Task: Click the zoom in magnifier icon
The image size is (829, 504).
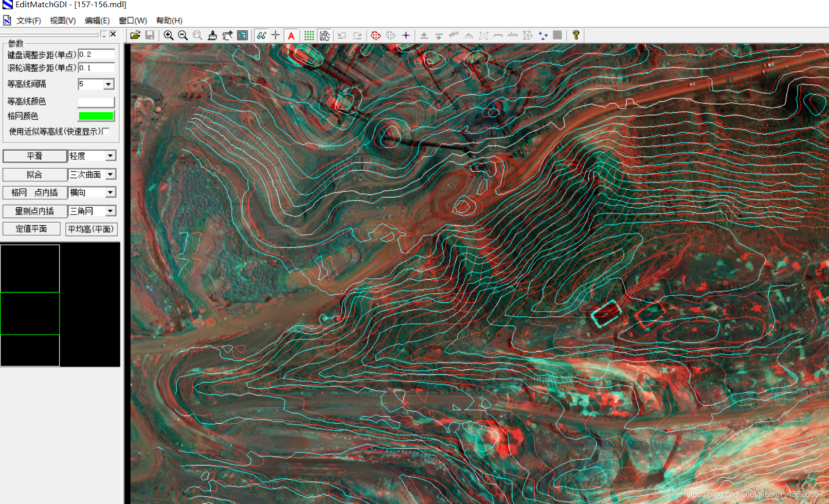Action: coord(168,35)
